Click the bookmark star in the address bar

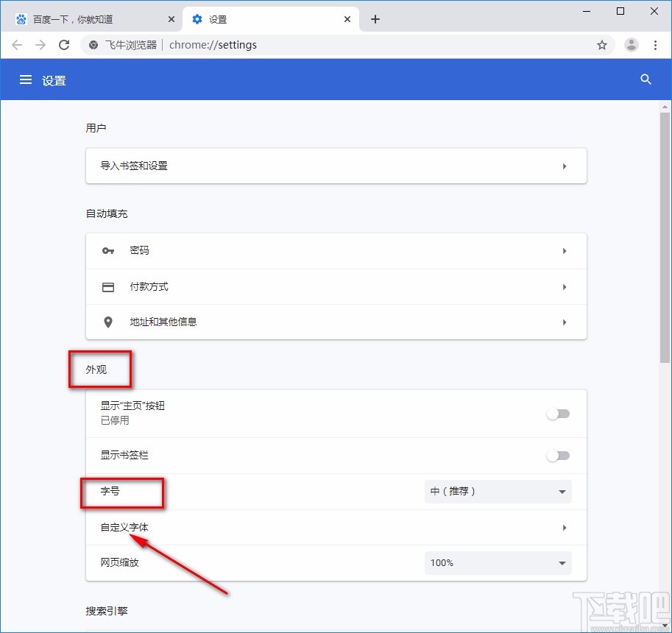click(x=602, y=45)
